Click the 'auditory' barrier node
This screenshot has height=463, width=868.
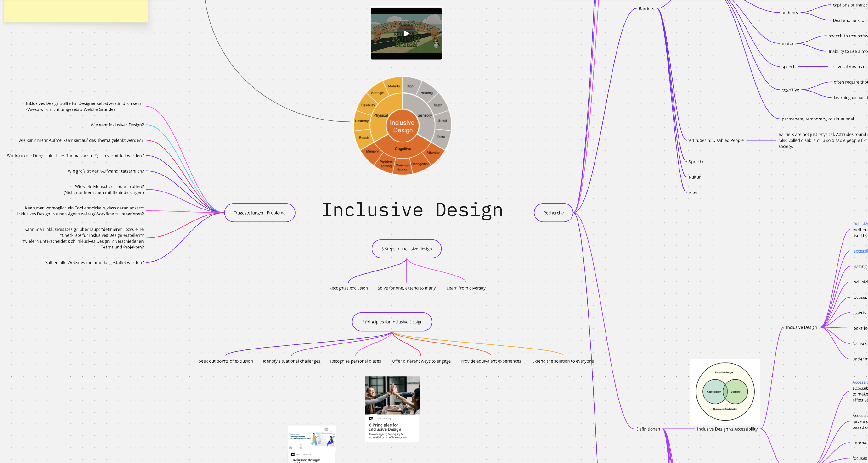790,13
